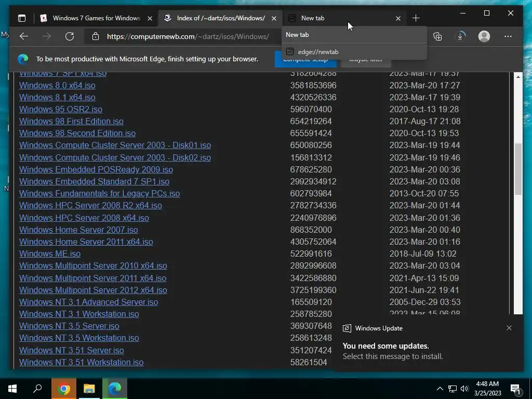Click the address bar URL field
Image resolution: width=532 pixels, height=399 pixels.
188,36
